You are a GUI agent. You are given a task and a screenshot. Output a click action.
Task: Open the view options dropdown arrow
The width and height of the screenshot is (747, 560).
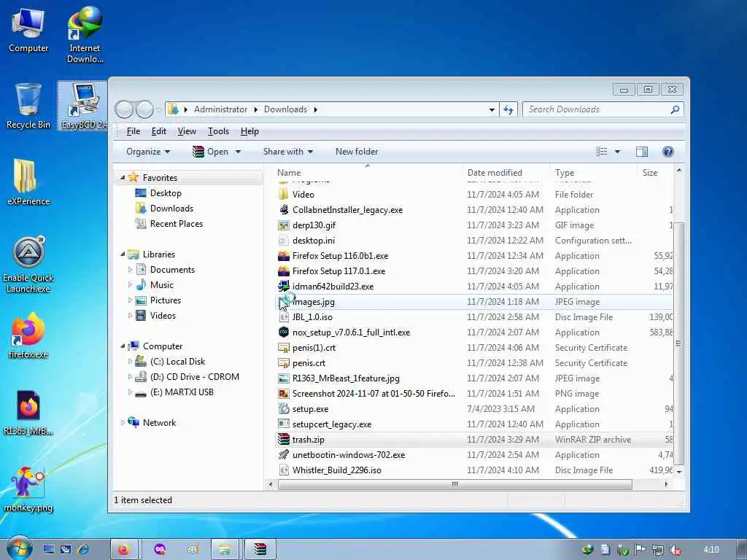coord(617,152)
